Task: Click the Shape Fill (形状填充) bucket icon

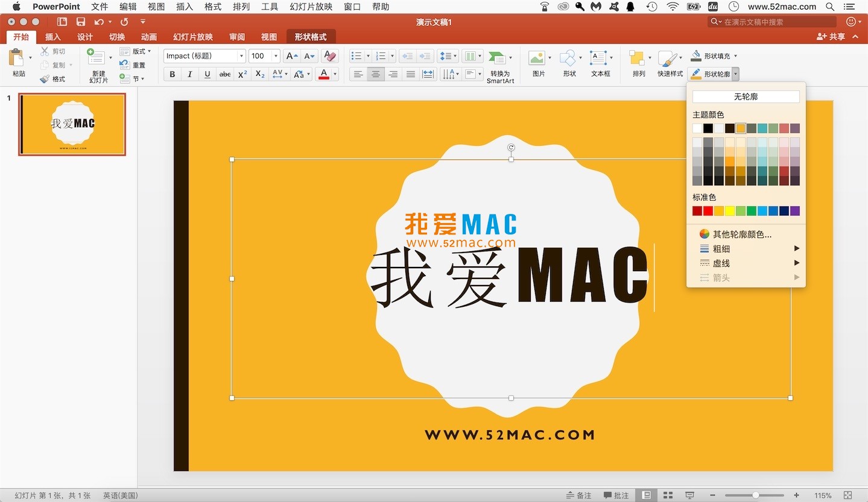Action: pos(696,56)
